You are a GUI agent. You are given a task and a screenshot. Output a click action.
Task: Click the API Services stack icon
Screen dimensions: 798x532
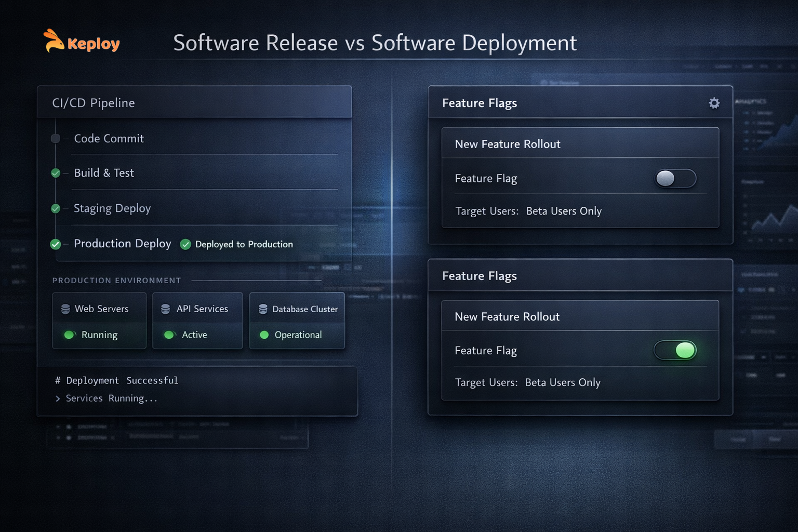165,308
